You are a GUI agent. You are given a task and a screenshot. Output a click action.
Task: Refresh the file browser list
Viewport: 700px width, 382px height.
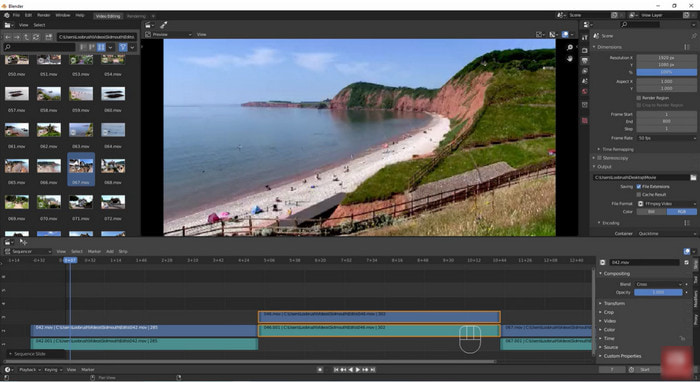(36, 37)
